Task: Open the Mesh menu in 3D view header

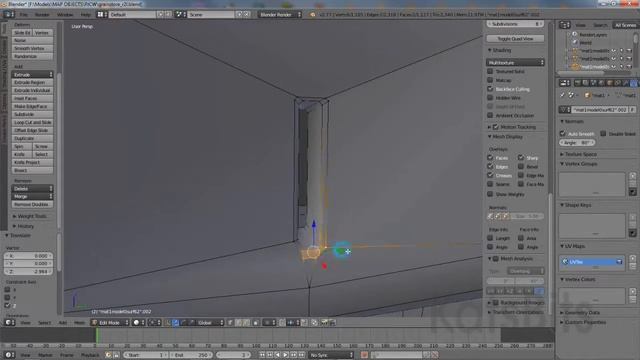Action: 79,322
